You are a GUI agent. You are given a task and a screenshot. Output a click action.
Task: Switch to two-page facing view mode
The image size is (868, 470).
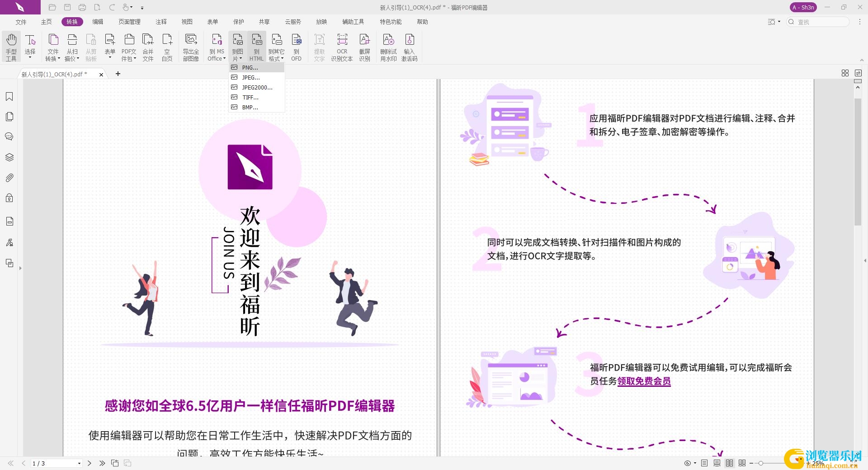[x=729, y=463]
